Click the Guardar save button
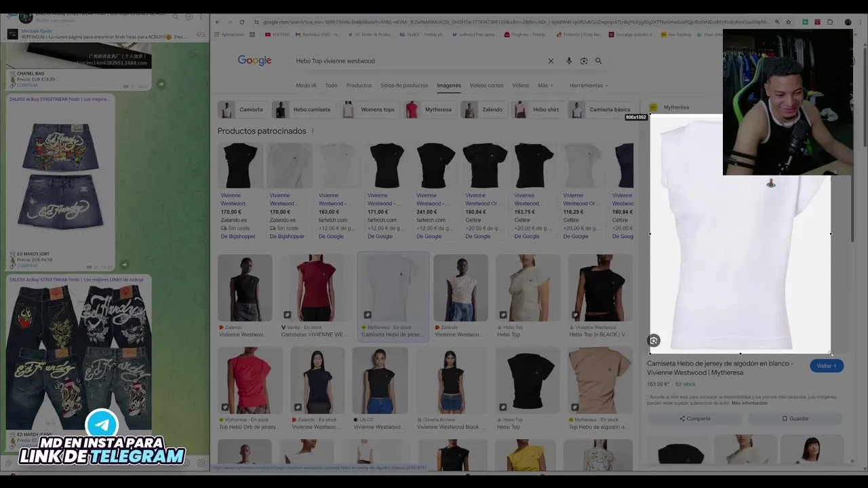 click(795, 419)
